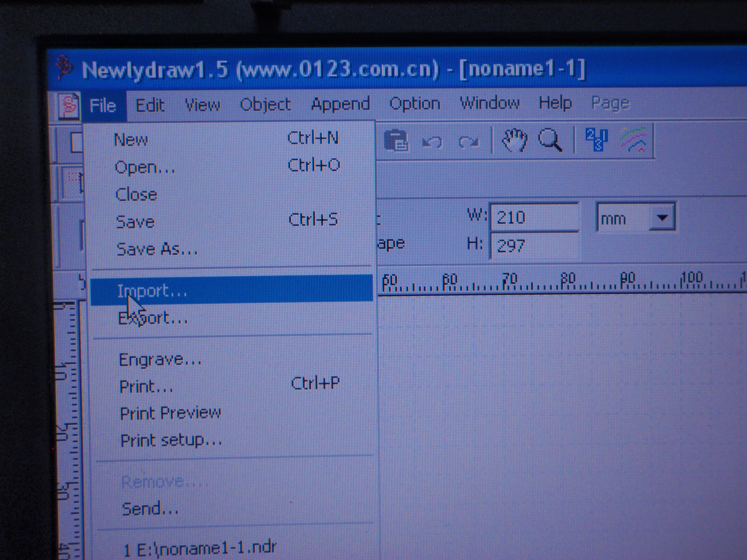
Task: Open the Option menu
Action: pyautogui.click(x=415, y=104)
